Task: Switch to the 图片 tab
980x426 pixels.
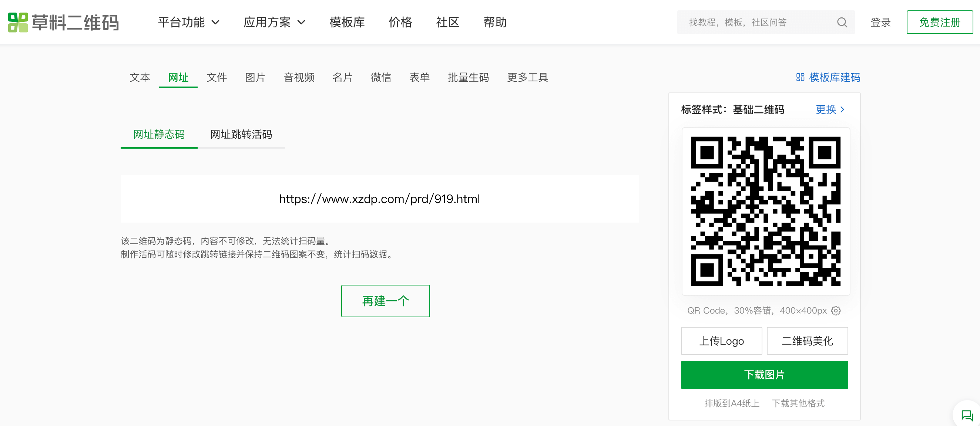Action: coord(255,78)
